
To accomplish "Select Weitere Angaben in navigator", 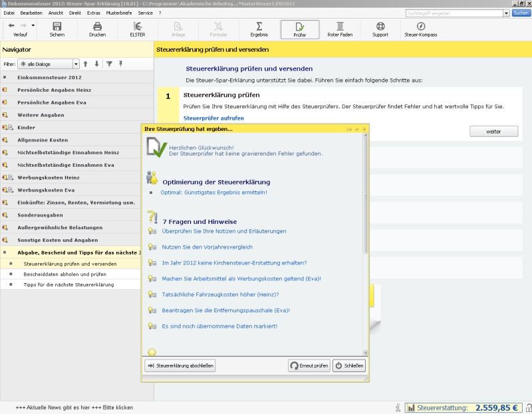I will (41, 115).
